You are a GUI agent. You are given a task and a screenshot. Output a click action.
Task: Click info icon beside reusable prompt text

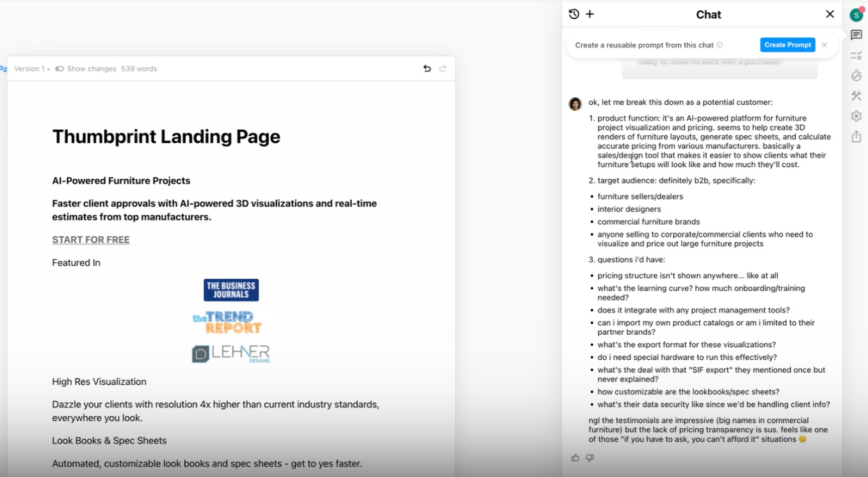[719, 45]
